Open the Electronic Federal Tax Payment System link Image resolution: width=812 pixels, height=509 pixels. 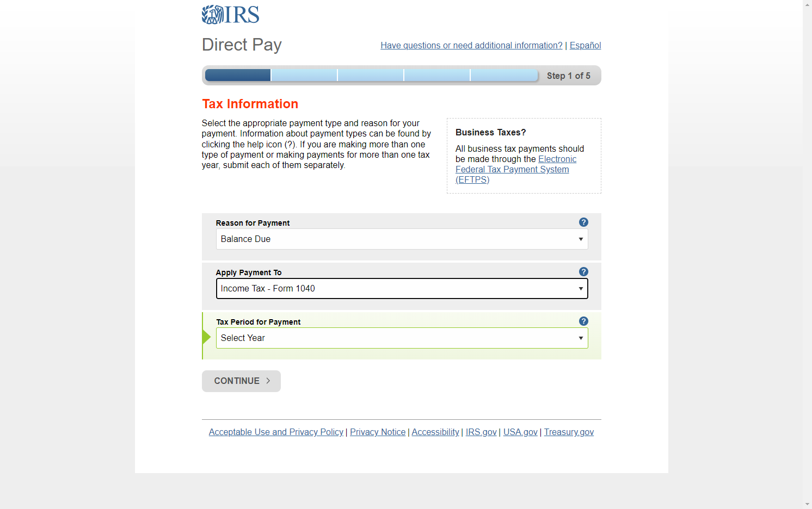[515, 170]
